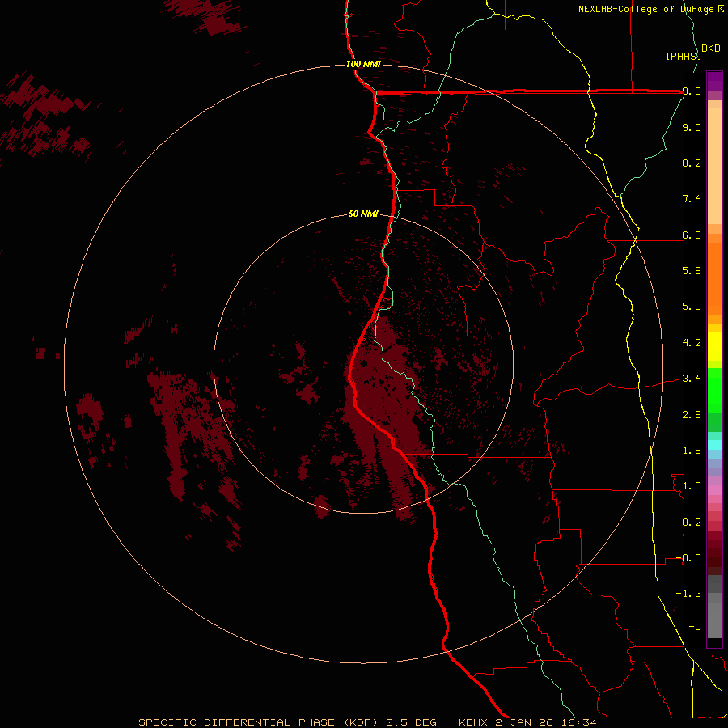Click the -1.3 legend value

pyautogui.click(x=688, y=594)
